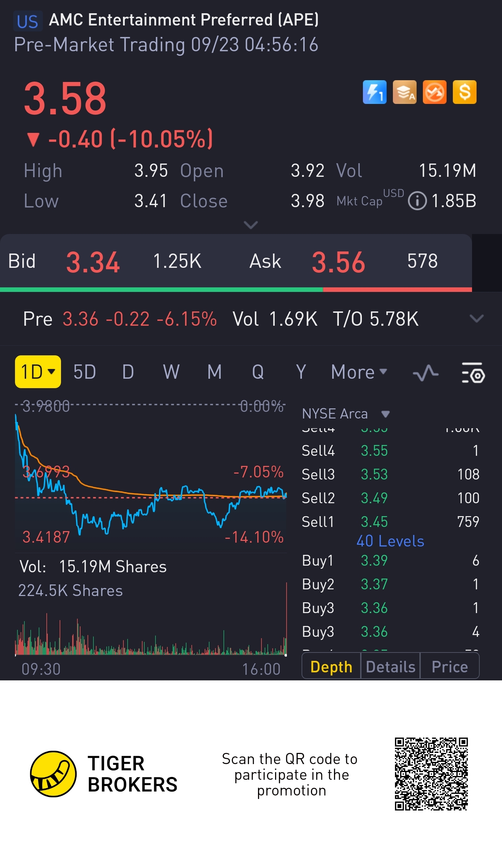Tap the promotion QR code
The height and width of the screenshot is (868, 502).
[431, 774]
